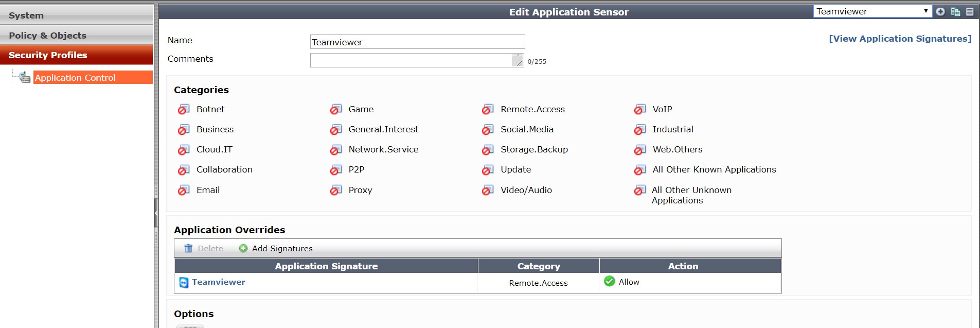Click the Storage.Backup category block icon
Viewport: 980px width, 328px height.
[x=488, y=150]
